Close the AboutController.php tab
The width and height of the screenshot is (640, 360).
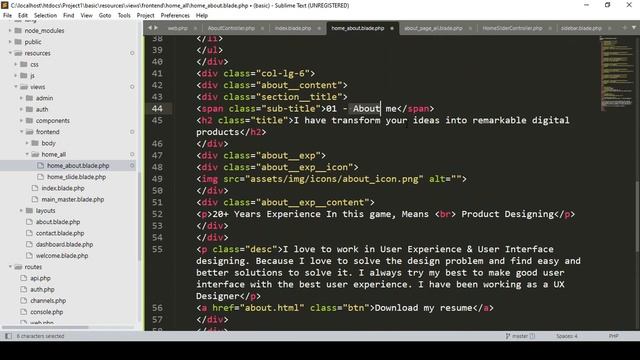click(262, 28)
